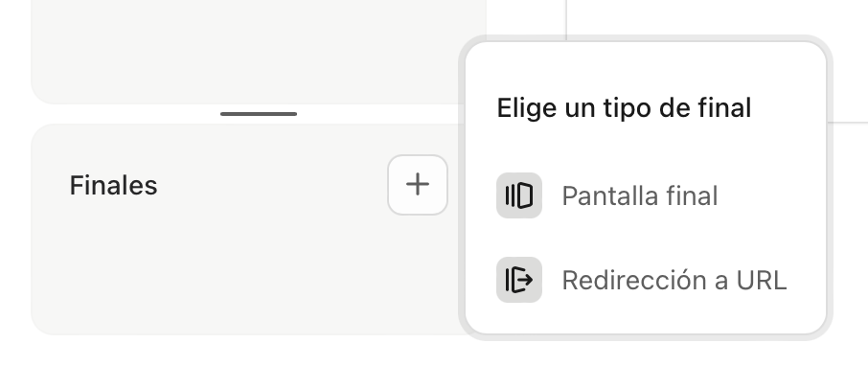Image resolution: width=868 pixels, height=366 pixels.
Task: Select the Redirección a URL arrow icon
Action: [519, 280]
